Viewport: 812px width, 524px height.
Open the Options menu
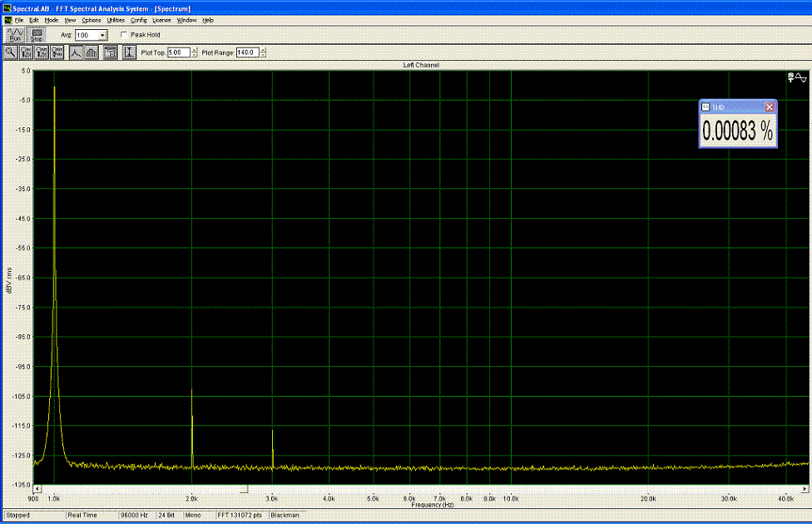92,20
